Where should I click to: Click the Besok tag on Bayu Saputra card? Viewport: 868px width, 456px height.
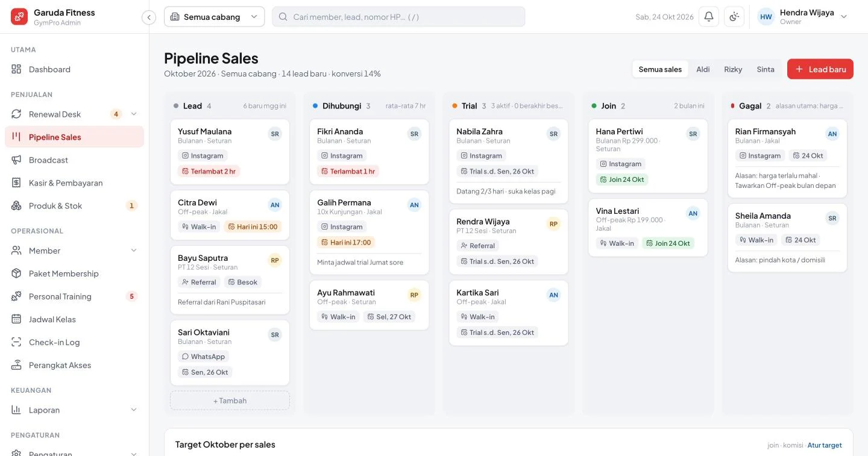(x=243, y=282)
